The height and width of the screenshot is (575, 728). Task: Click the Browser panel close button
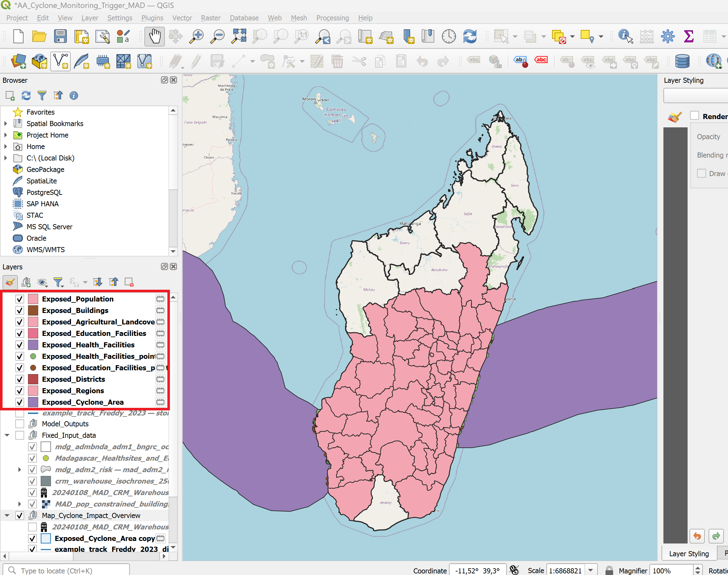point(173,80)
